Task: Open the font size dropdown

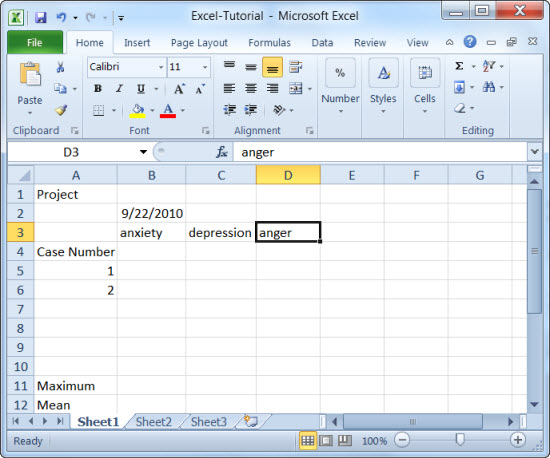Action: tap(205, 67)
